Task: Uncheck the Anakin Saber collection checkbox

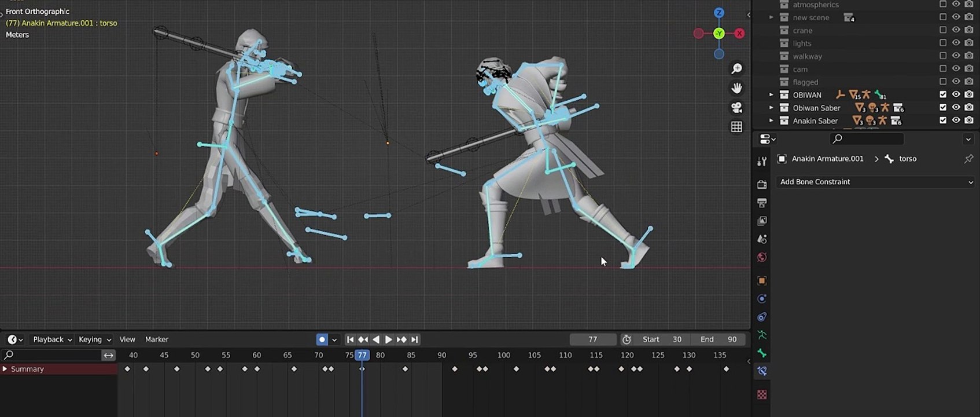Action: point(943,120)
